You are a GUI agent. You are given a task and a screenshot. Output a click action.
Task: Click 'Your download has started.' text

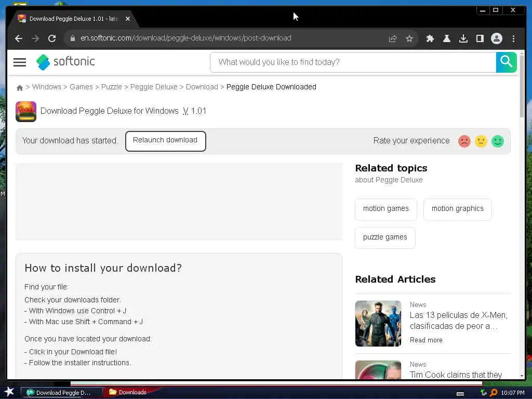[x=70, y=140]
